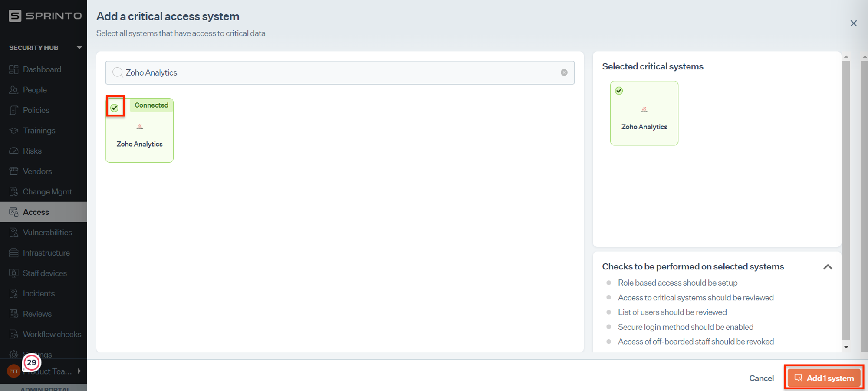Click the Cancel button
This screenshot has width=868, height=391.
tap(761, 378)
